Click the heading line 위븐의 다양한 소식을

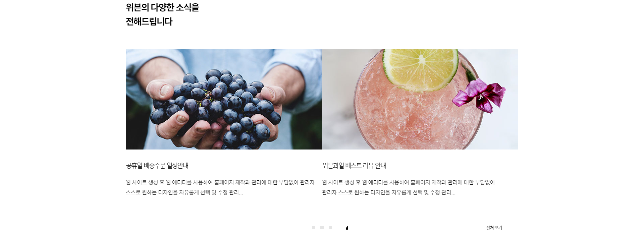point(162,7)
